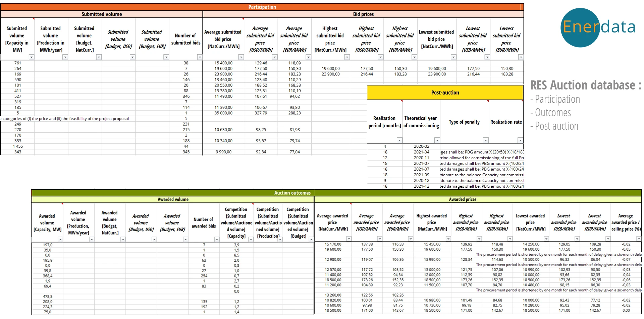The width and height of the screenshot is (644, 319).
Task: Select the yellow Post-auction header
Action: [445, 92]
